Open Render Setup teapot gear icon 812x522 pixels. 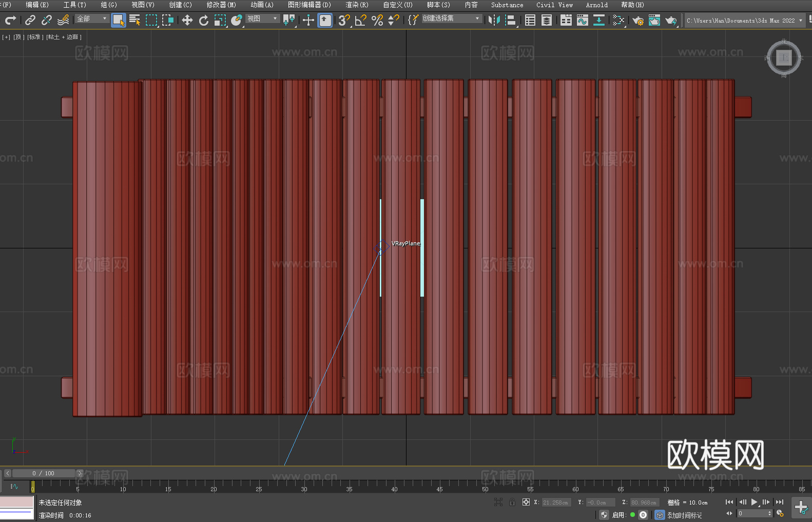[x=638, y=20]
